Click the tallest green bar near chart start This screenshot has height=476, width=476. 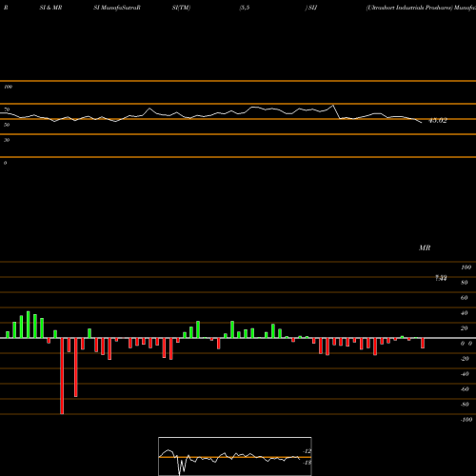click(x=29, y=325)
